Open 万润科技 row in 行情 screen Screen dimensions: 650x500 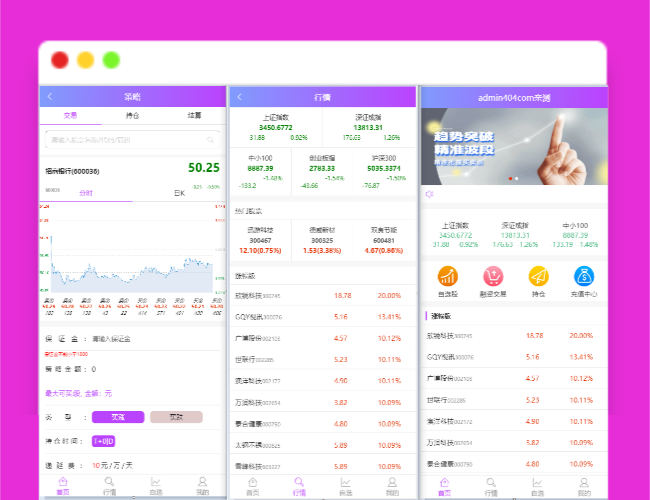click(x=323, y=403)
